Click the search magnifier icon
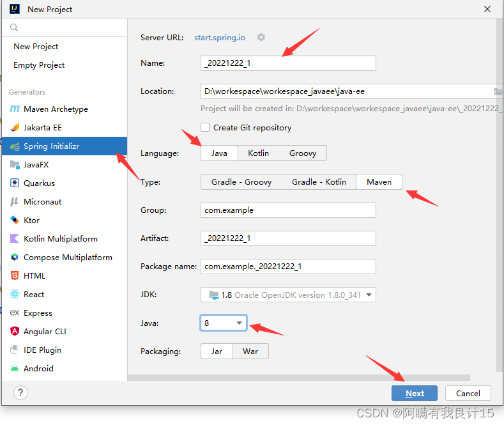The height and width of the screenshot is (425, 504). pyautogui.click(x=14, y=27)
